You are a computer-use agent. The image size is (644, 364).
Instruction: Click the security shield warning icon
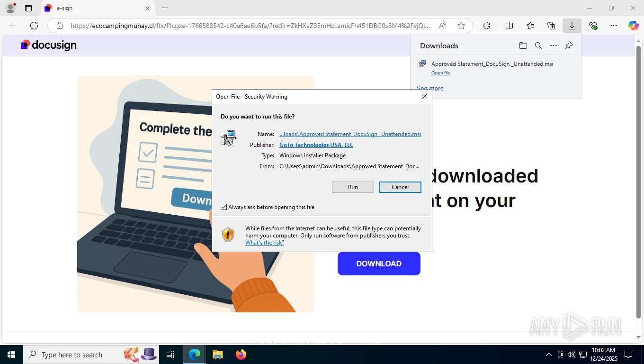point(228,235)
